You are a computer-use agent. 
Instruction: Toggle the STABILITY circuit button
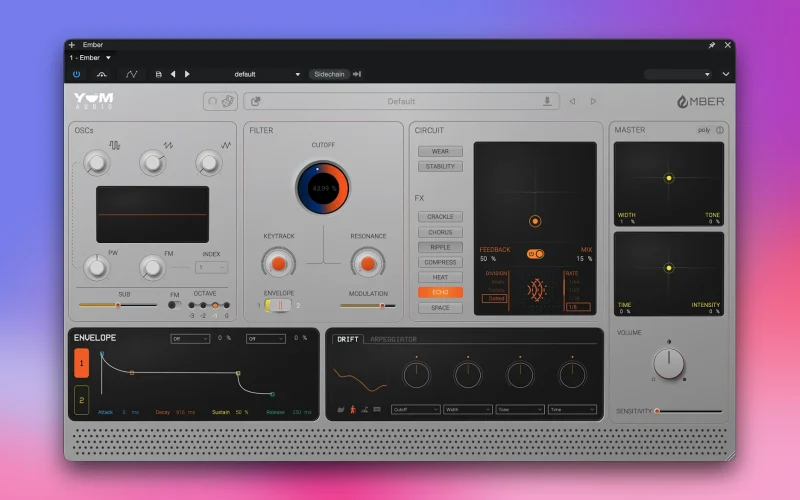point(440,166)
